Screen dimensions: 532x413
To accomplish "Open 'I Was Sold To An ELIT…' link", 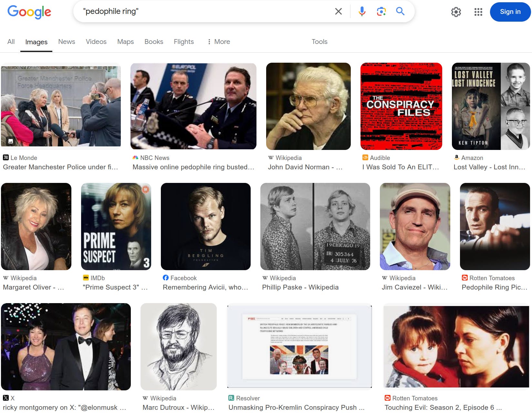I will 401,167.
